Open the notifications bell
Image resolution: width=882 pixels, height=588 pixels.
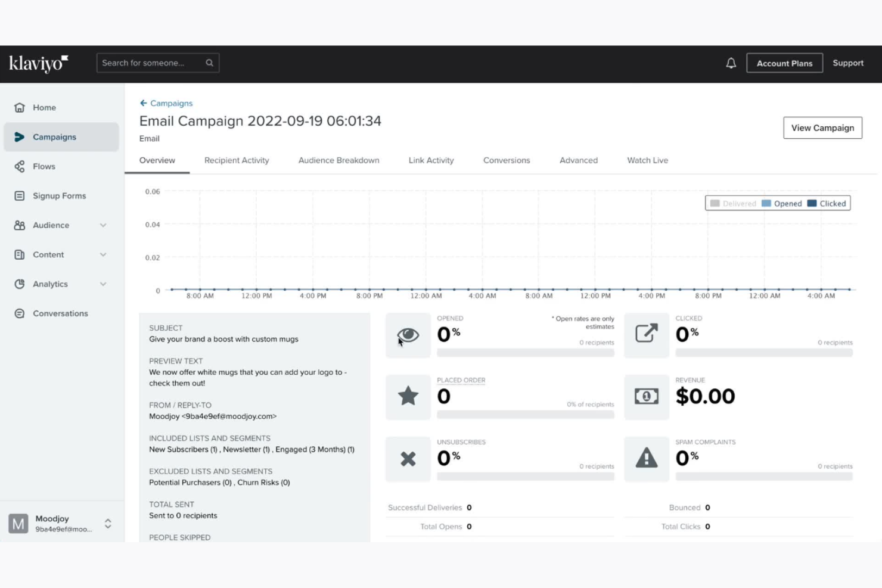(x=731, y=63)
